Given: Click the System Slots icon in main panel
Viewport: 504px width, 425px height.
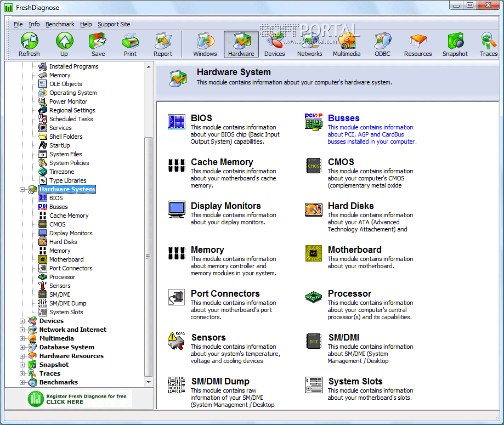Looking at the screenshot, I should (x=313, y=385).
